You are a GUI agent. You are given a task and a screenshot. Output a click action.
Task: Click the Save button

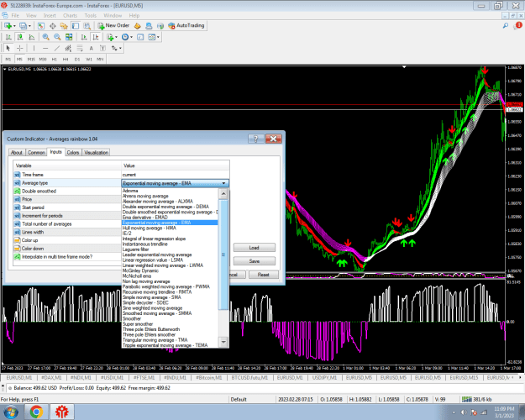255,261
